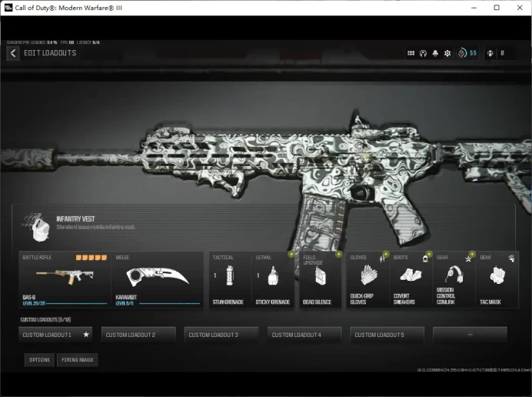Open notifications via the bell icon

click(435, 53)
